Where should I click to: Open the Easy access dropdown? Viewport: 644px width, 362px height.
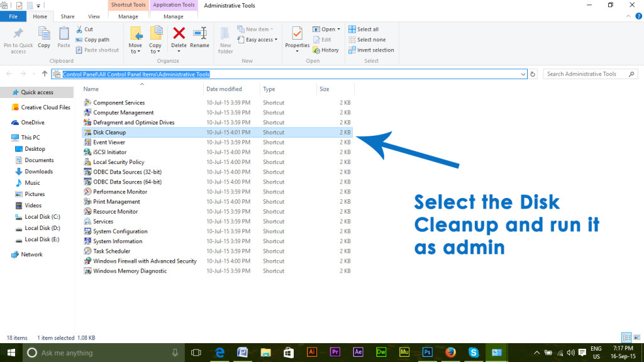tap(257, 39)
